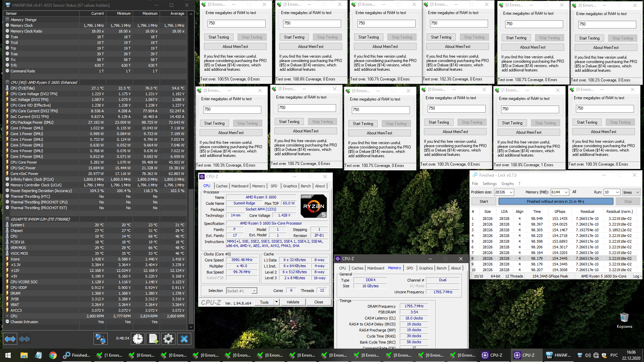Switch to Caches tab in CPU-Z
This screenshot has height=362, width=644.
(x=221, y=186)
